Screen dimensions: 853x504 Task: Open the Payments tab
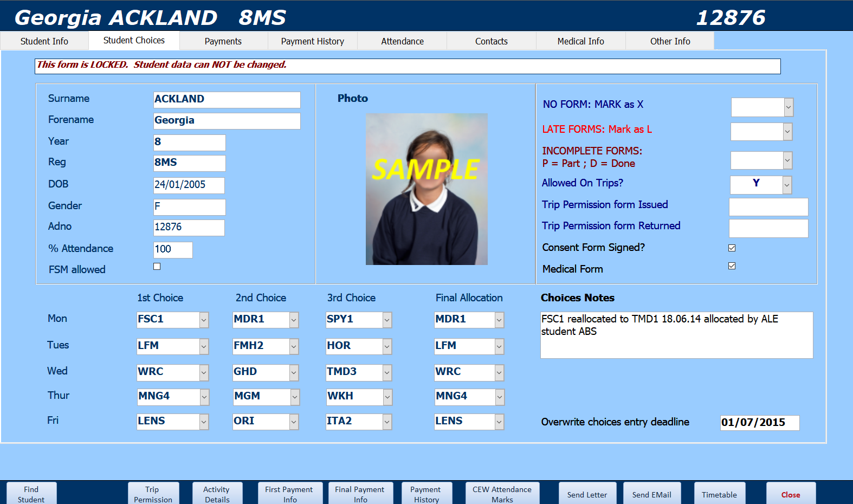tap(223, 41)
